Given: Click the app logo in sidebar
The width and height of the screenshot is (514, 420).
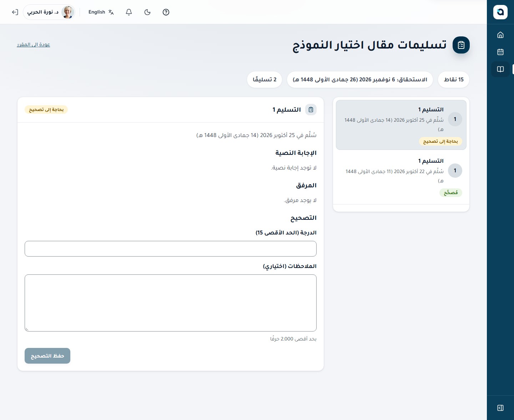Looking at the screenshot, I should coord(500,12).
